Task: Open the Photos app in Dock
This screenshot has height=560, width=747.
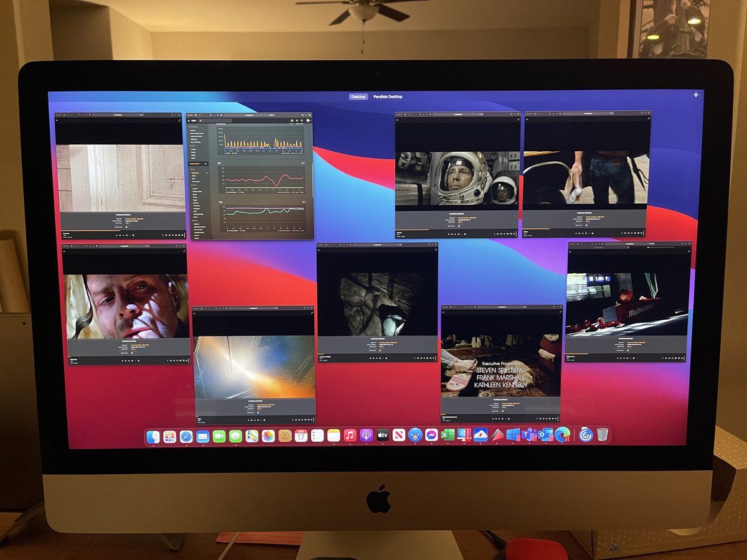Action: [x=268, y=436]
